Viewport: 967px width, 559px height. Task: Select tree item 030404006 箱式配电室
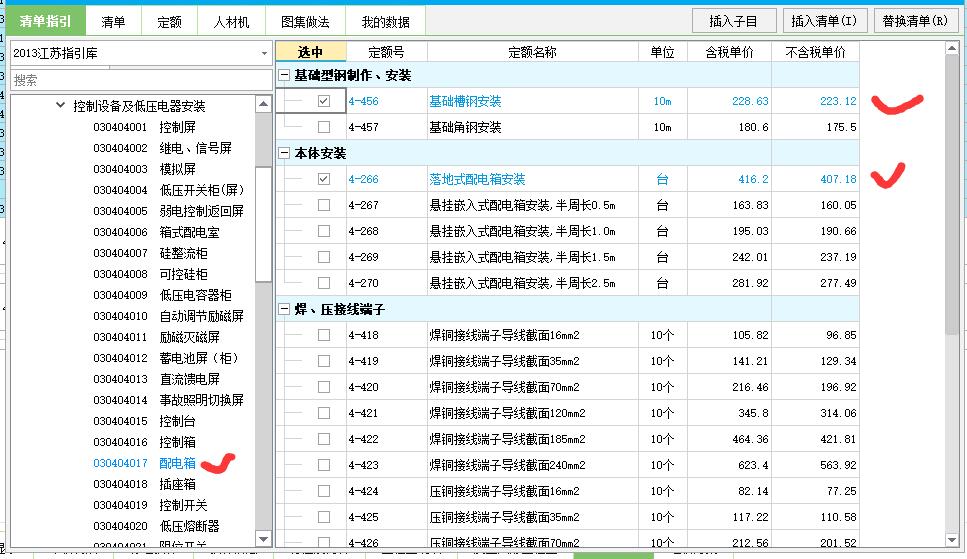pyautogui.click(x=156, y=232)
